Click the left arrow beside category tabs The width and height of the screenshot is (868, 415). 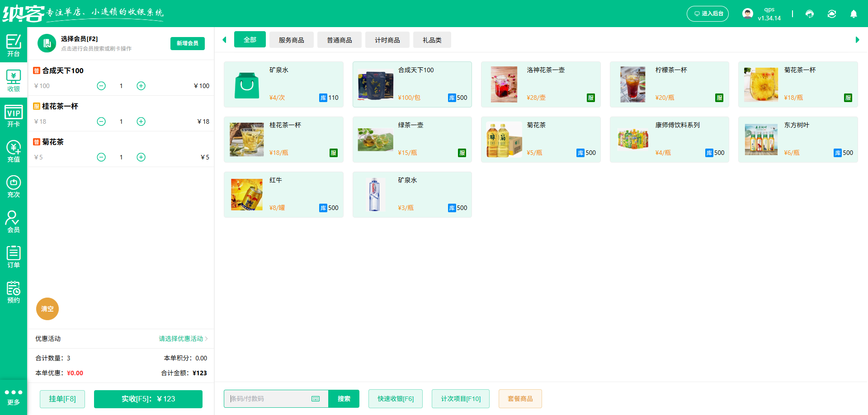click(224, 40)
